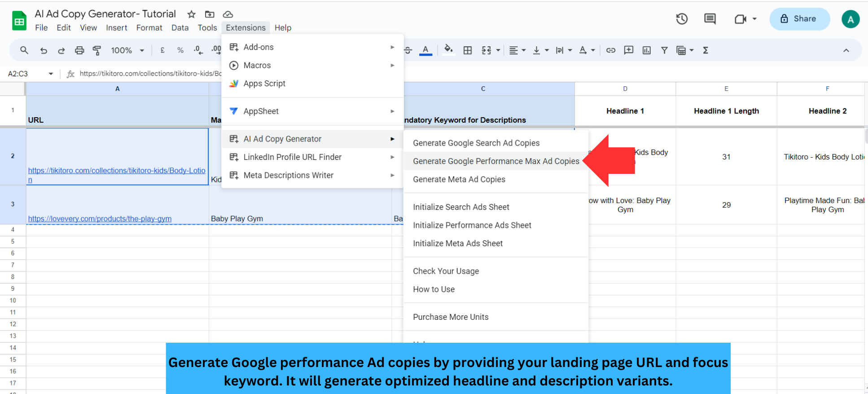Screen dimensions: 868x394
Task: Open borders options
Action: [468, 50]
